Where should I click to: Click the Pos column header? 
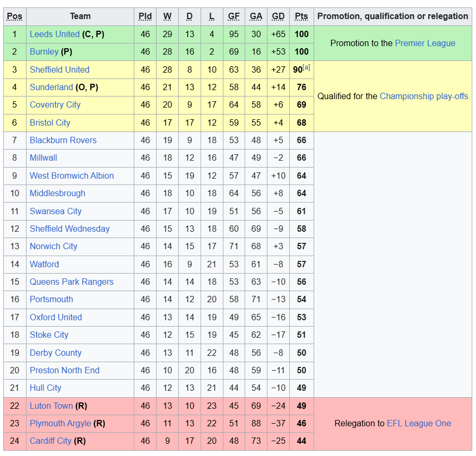point(14,16)
